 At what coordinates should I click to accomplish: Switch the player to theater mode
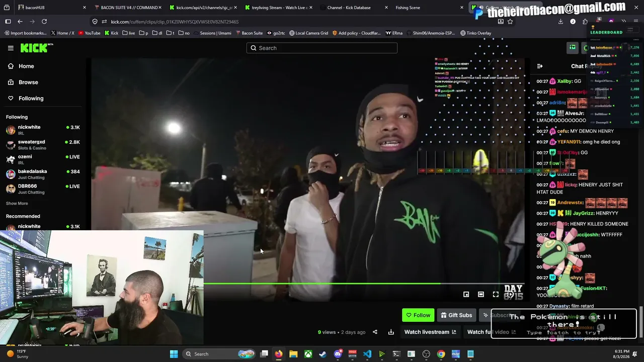[481, 295]
